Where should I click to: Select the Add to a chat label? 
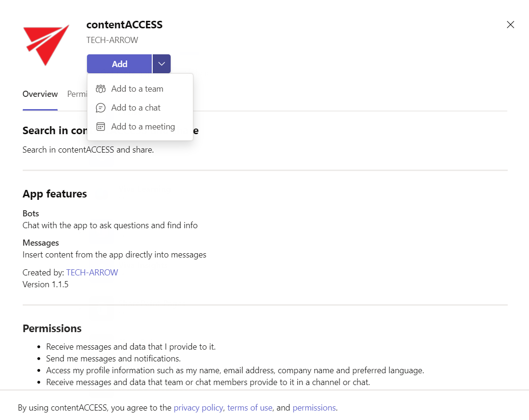point(136,108)
